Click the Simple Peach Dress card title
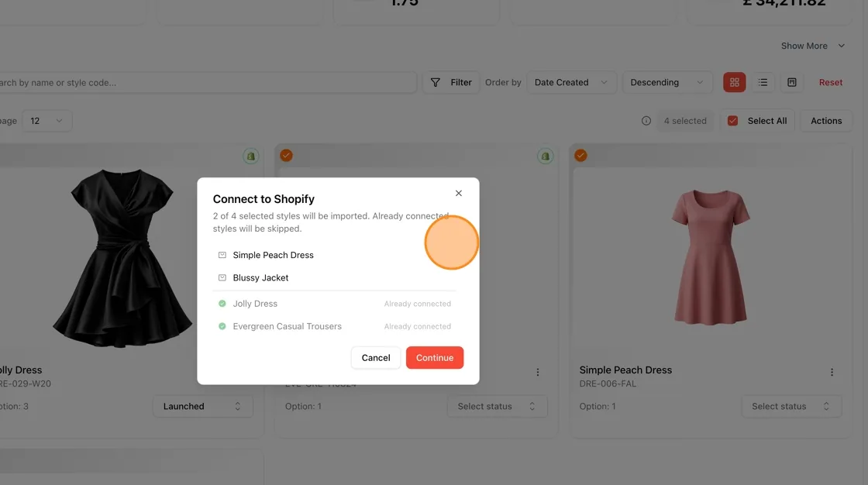Viewport: 868px width, 485px height. click(625, 370)
